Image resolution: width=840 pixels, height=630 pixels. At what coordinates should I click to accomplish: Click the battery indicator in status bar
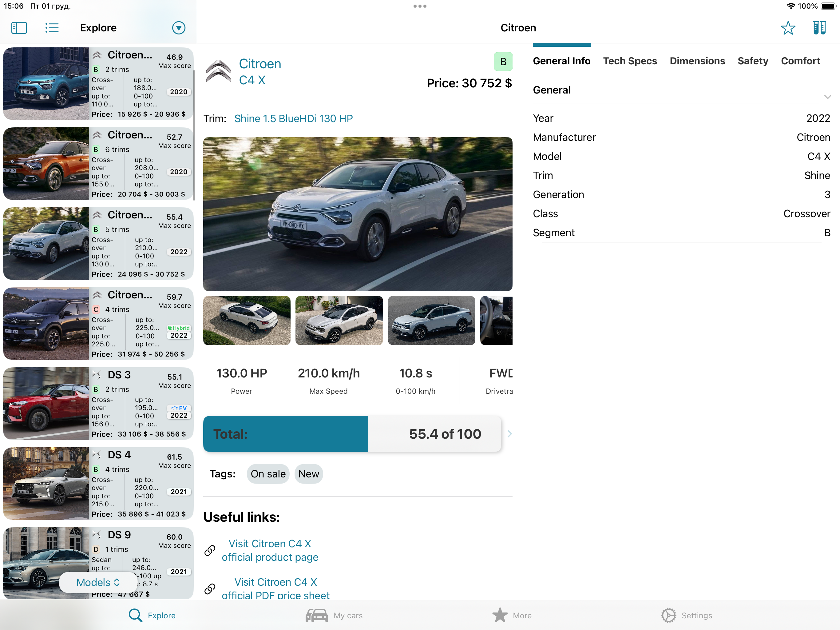click(x=828, y=6)
